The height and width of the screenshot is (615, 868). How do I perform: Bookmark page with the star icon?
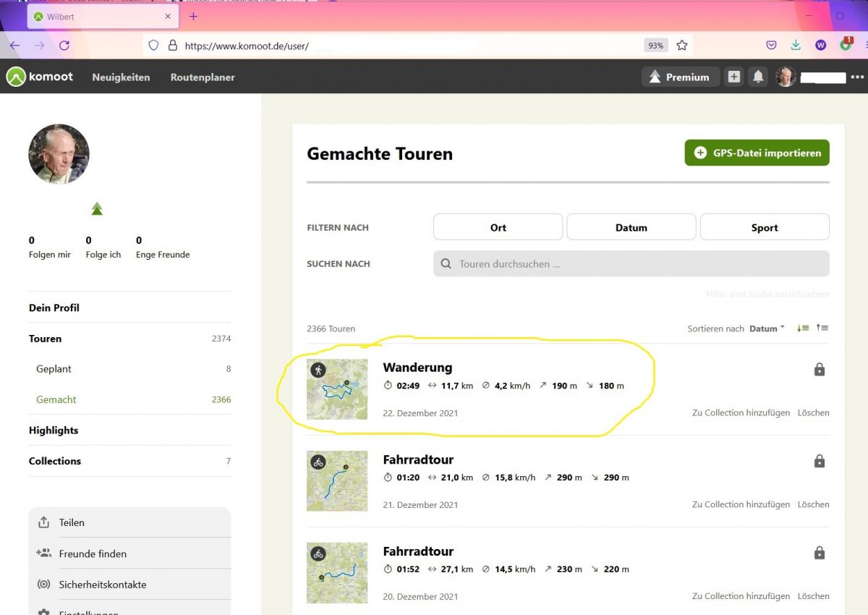(681, 45)
